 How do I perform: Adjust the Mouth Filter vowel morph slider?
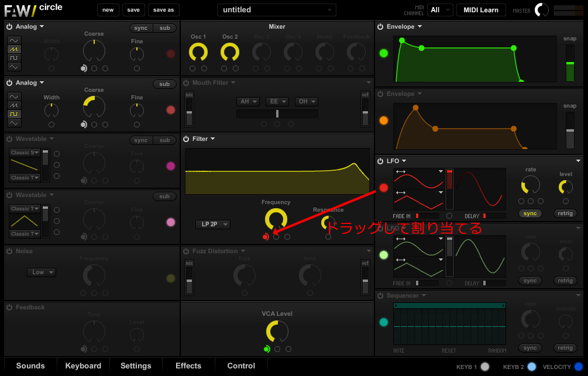point(277,113)
